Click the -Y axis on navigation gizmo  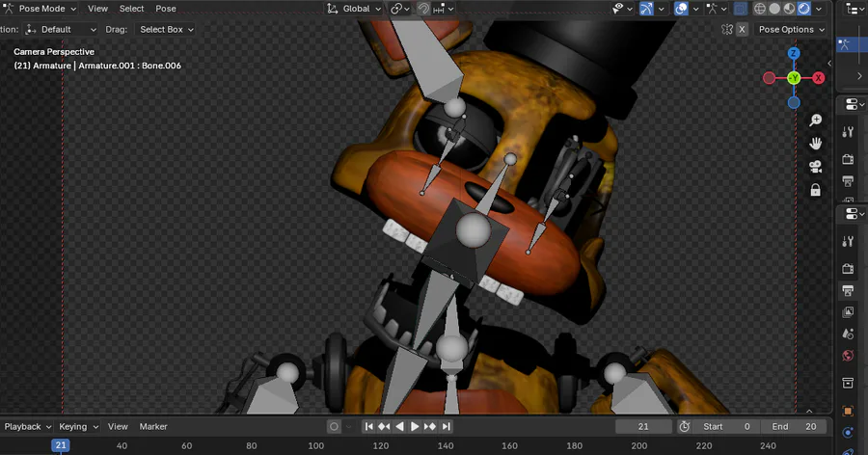click(x=794, y=78)
